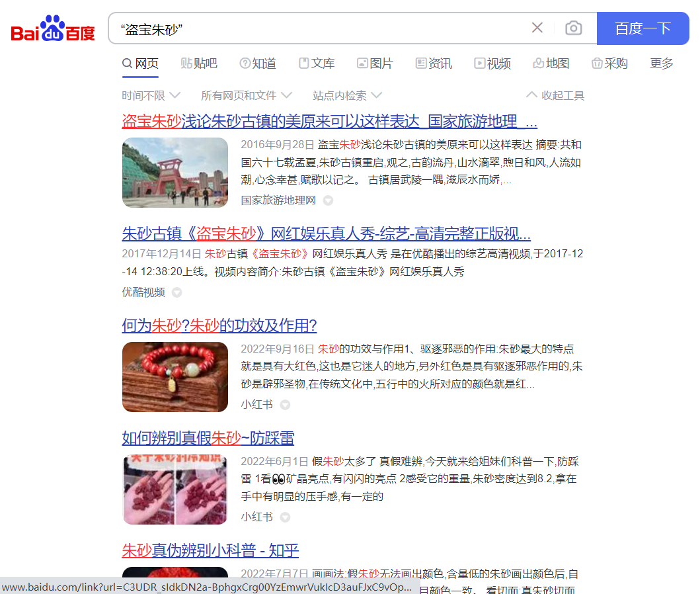
Task: Switch to 图片 image results tab
Action: point(375,64)
